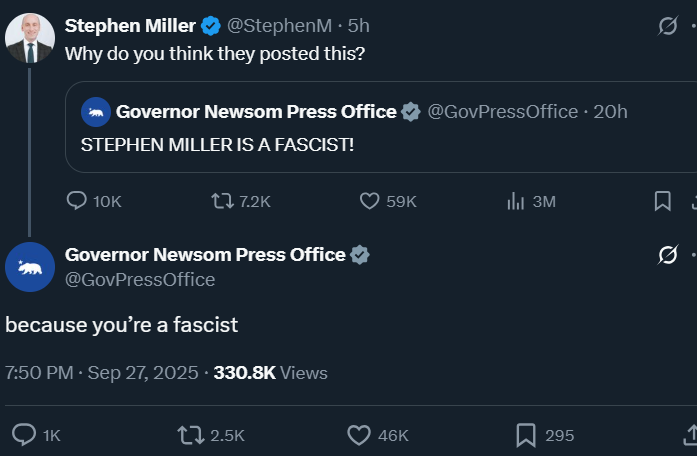Click the 7:50 PM · Sep 27, 2025 timestamp
This screenshot has width=697, height=456.
point(102,373)
